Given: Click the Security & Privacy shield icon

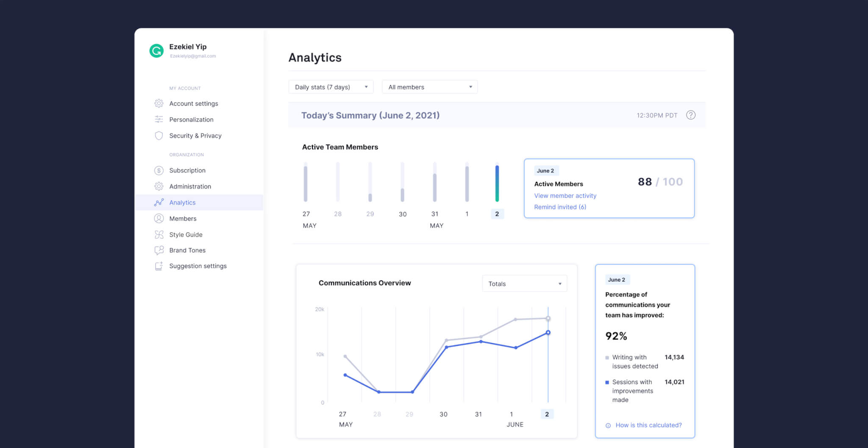Looking at the screenshot, I should click(x=159, y=136).
